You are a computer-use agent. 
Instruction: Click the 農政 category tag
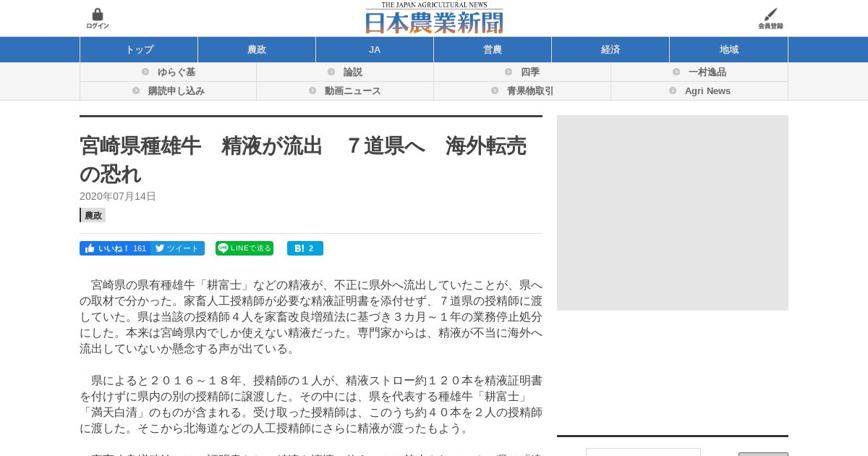click(93, 215)
